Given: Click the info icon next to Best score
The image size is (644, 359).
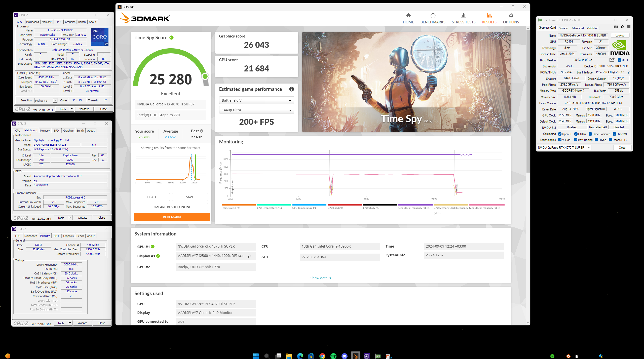Looking at the screenshot, I should point(202,131).
